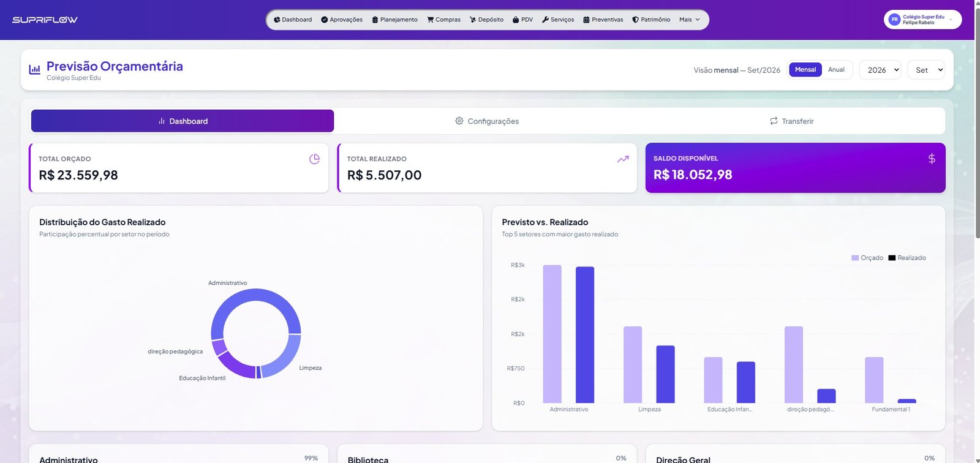The height and width of the screenshot is (463, 980).
Task: Click the Administrativo Realizado bar
Action: click(x=585, y=335)
